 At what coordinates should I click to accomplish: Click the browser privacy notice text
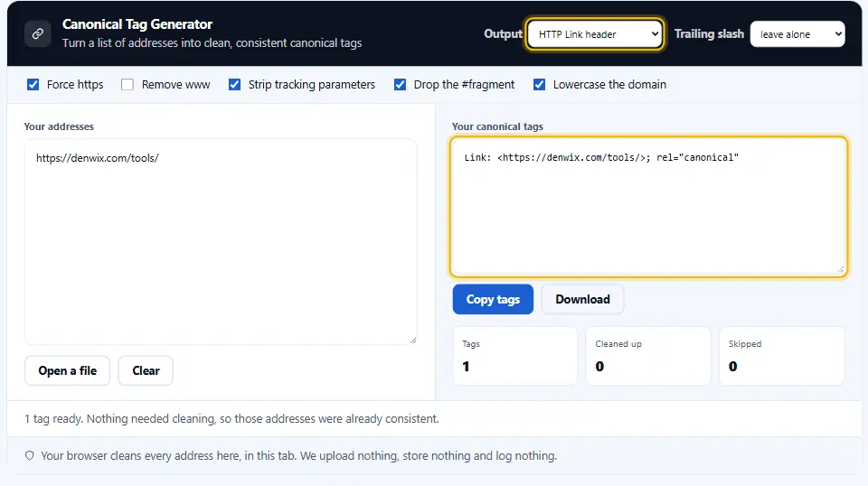tap(299, 455)
